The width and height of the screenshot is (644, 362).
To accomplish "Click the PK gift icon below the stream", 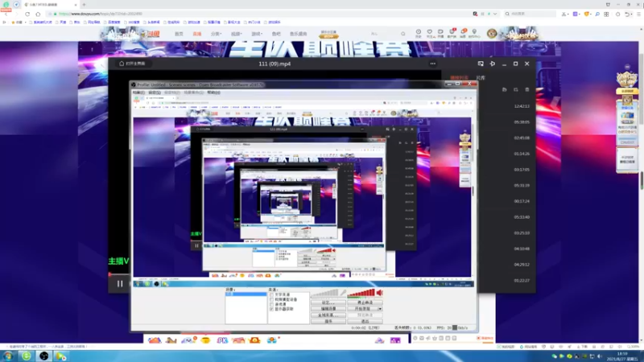I will [x=222, y=340].
